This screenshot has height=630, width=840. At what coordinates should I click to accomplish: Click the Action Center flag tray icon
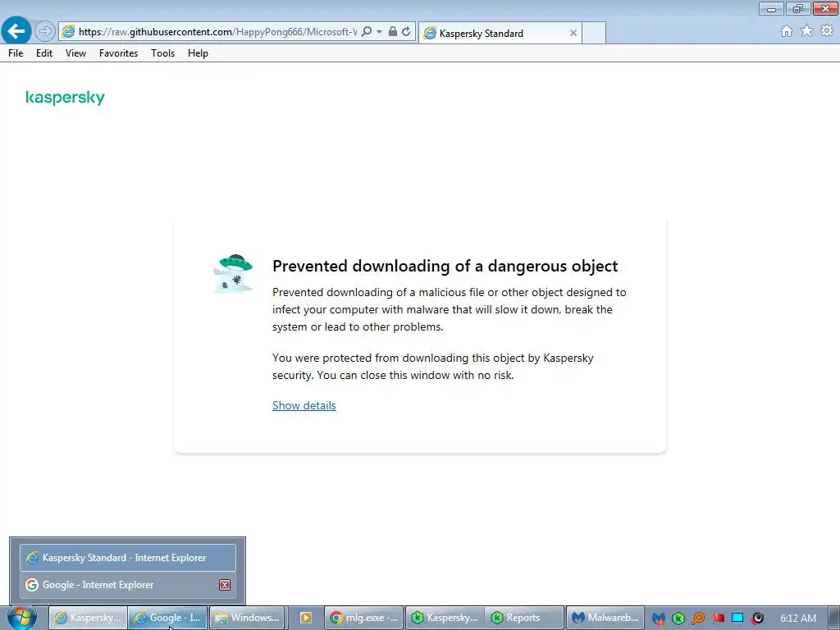718,619
